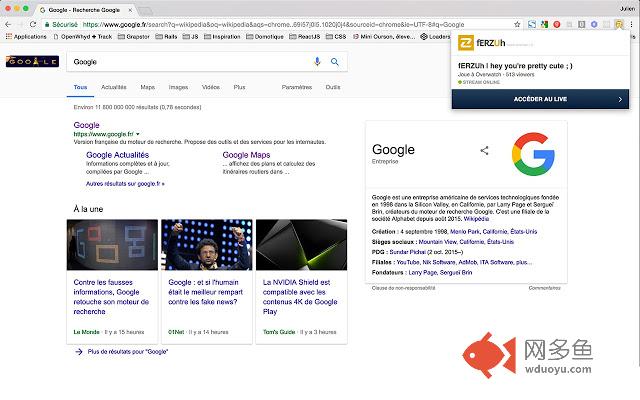Click arrow next to 'Plus de résultats pour Google'

coord(79,351)
